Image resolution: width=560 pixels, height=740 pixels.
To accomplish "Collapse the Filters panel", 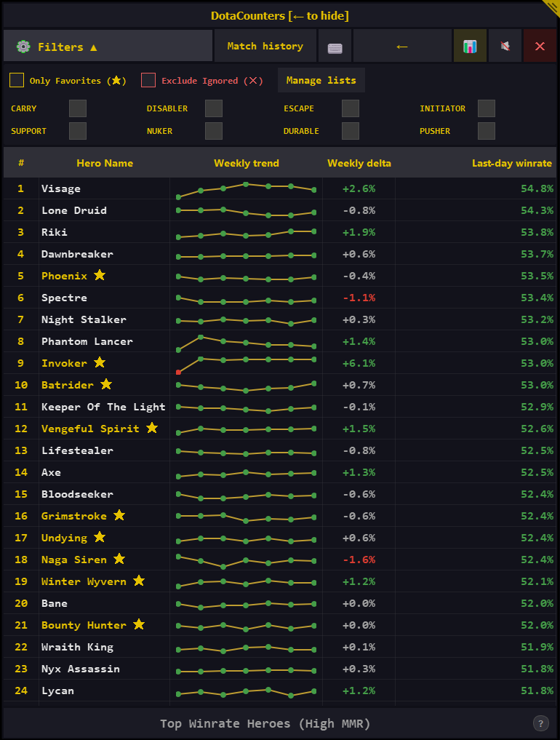I will tap(108, 47).
